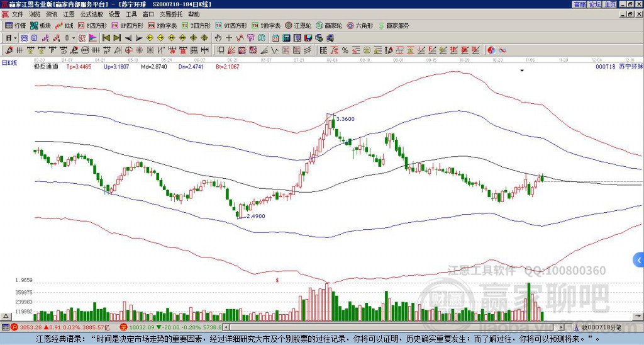The height and width of the screenshot is (345, 644).
Task: Click the yin-yang icon in toolbar
Action: pos(491,50)
